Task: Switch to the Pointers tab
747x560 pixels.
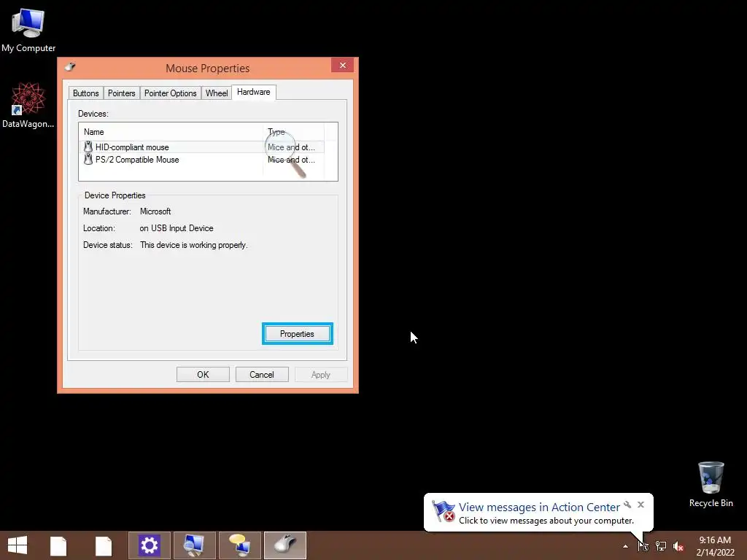Action: (x=122, y=93)
